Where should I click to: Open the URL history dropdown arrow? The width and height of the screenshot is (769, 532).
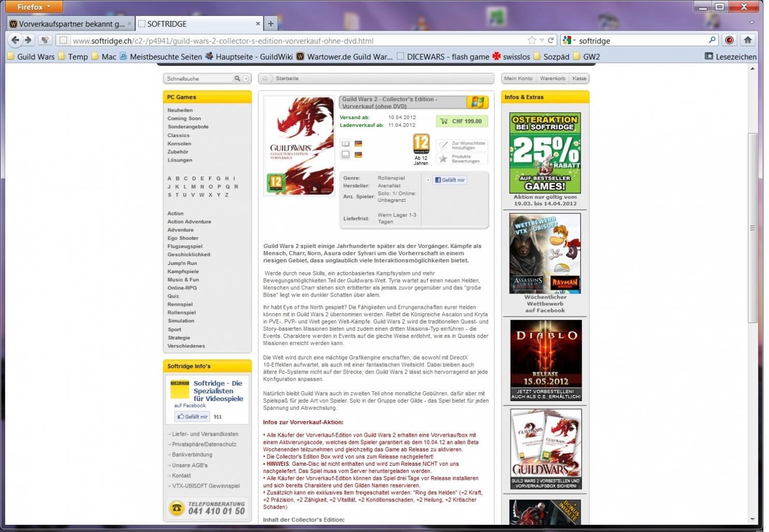[542, 40]
